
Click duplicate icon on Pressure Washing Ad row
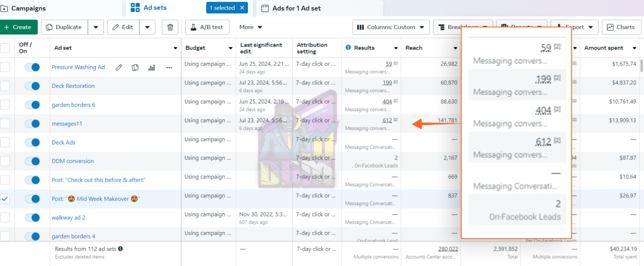pos(135,67)
